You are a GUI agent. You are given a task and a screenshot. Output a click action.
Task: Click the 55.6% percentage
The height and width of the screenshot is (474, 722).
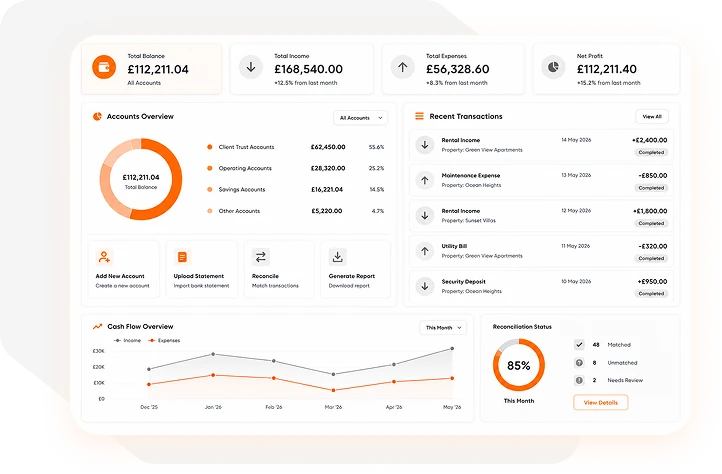pos(376,147)
